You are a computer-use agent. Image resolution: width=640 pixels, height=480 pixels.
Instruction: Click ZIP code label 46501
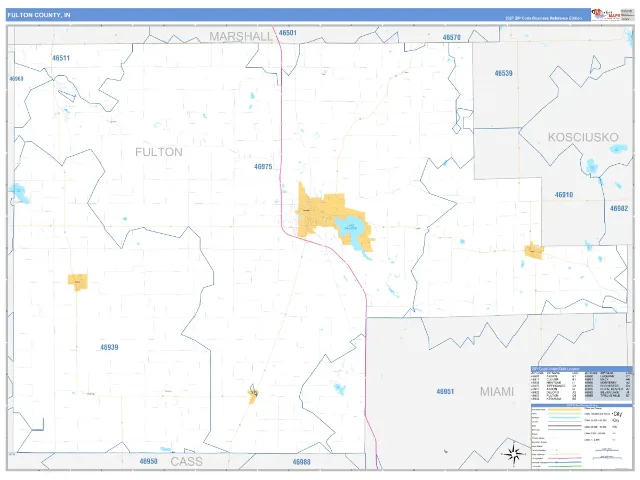tap(288, 33)
